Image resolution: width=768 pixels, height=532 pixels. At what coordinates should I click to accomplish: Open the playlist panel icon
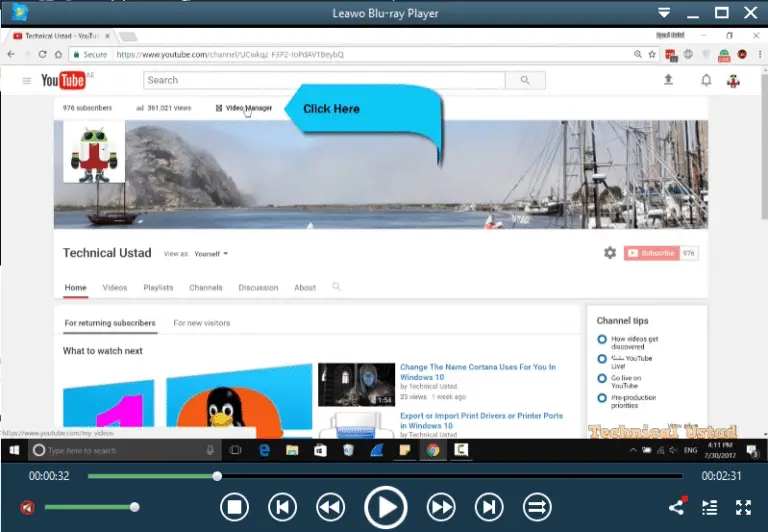(x=710, y=508)
